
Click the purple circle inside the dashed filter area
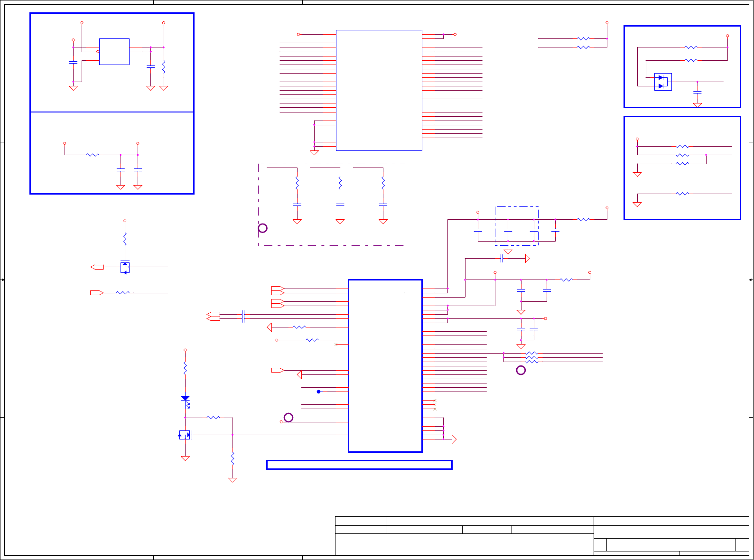point(262,228)
